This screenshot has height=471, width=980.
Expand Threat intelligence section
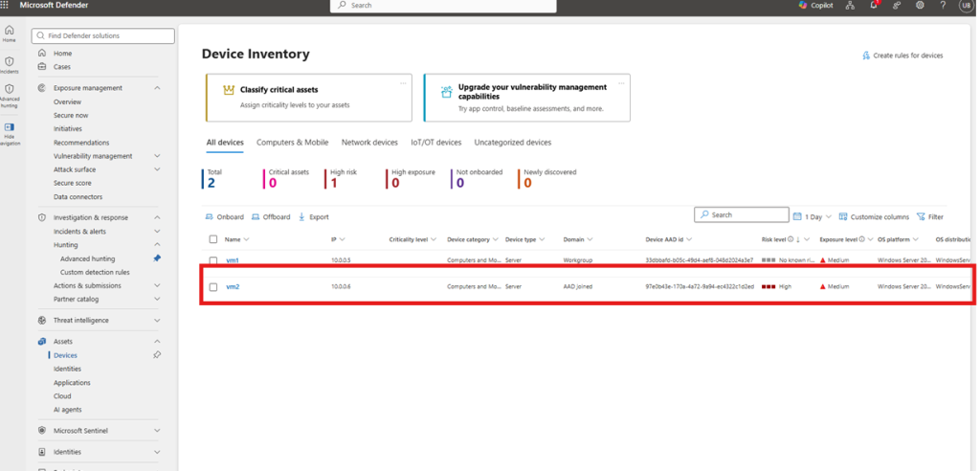point(157,321)
